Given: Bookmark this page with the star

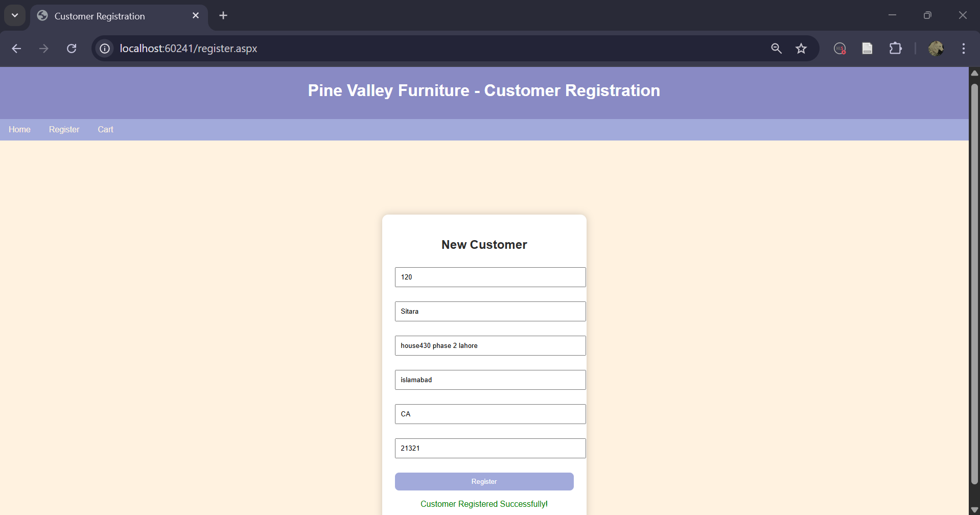Looking at the screenshot, I should click(x=801, y=49).
